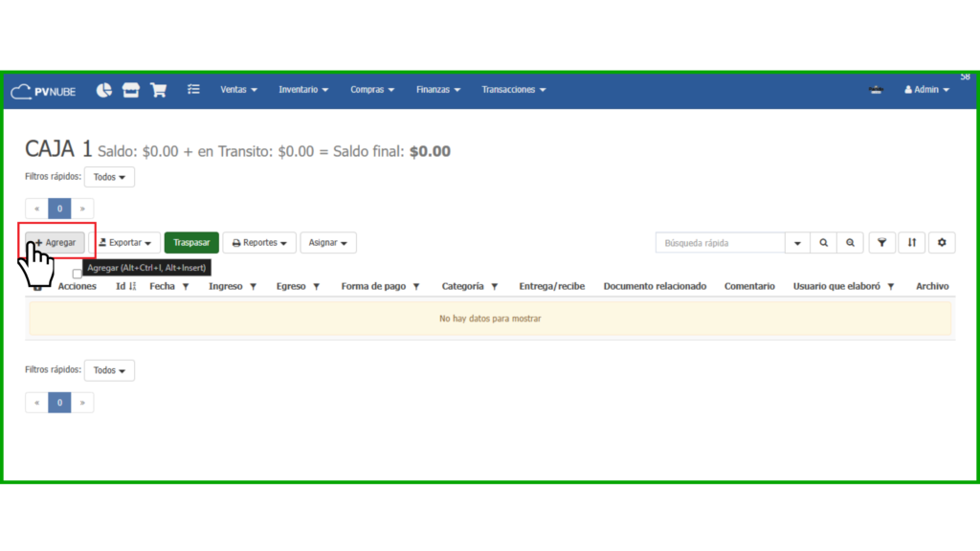Expand the Reportes dropdown
This screenshot has width=980, height=551.
[259, 243]
